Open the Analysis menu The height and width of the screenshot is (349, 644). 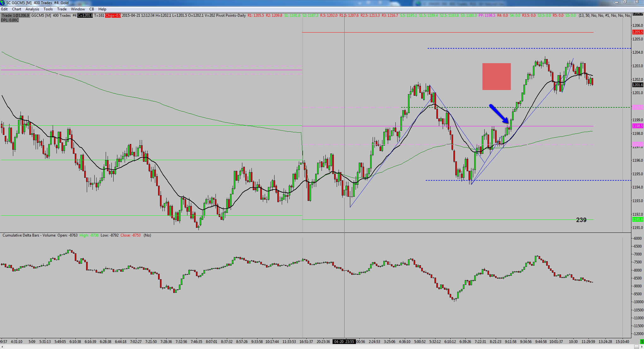[32, 9]
